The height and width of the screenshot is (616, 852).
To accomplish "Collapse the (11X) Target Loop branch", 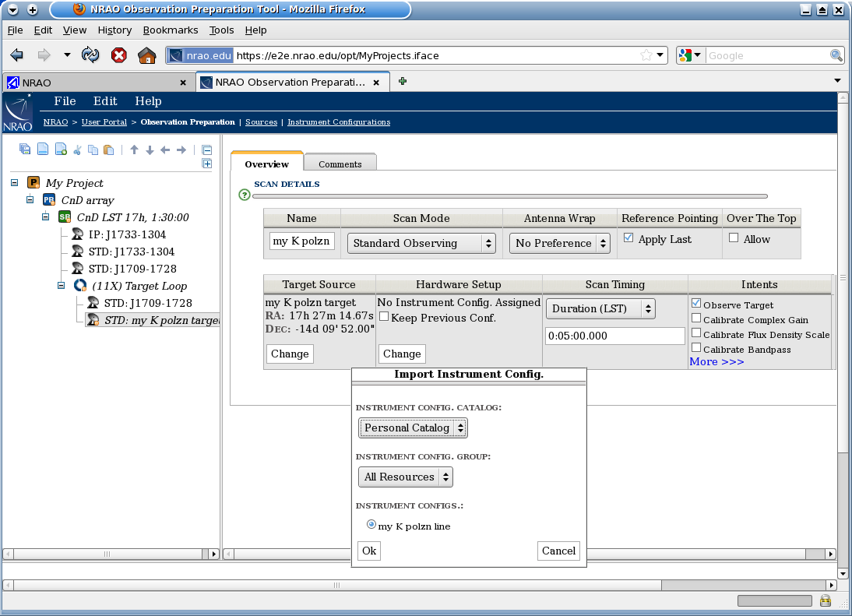I will coord(61,286).
